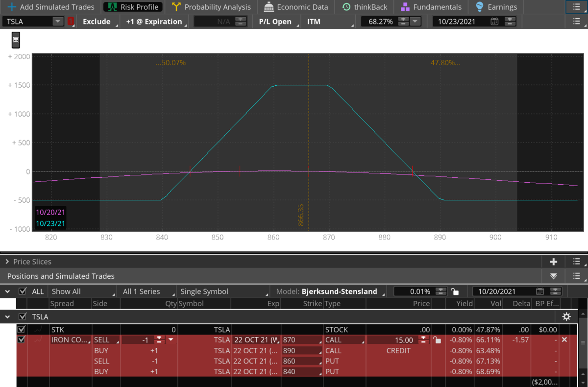Switch to the Risk Profile tab
The width and height of the screenshot is (588, 387).
click(133, 7)
